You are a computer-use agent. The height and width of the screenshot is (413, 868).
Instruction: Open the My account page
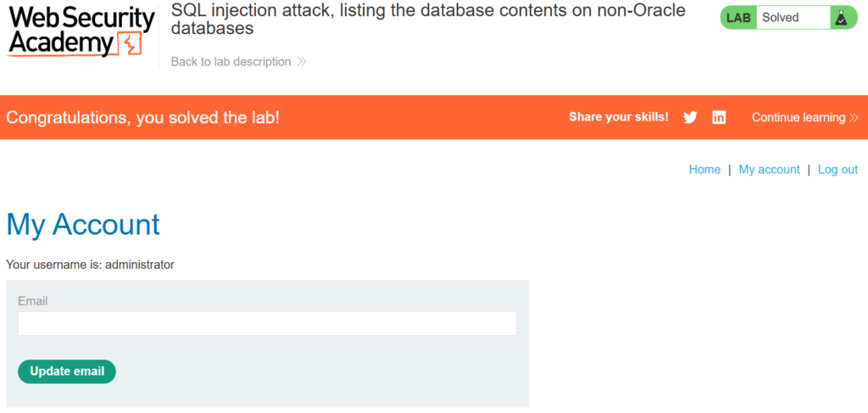point(769,170)
